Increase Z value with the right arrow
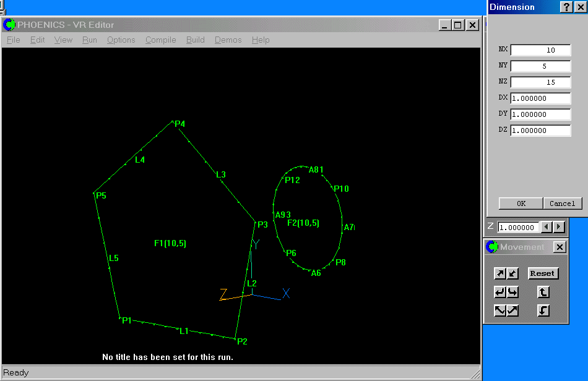This screenshot has height=381, width=588. [x=559, y=227]
